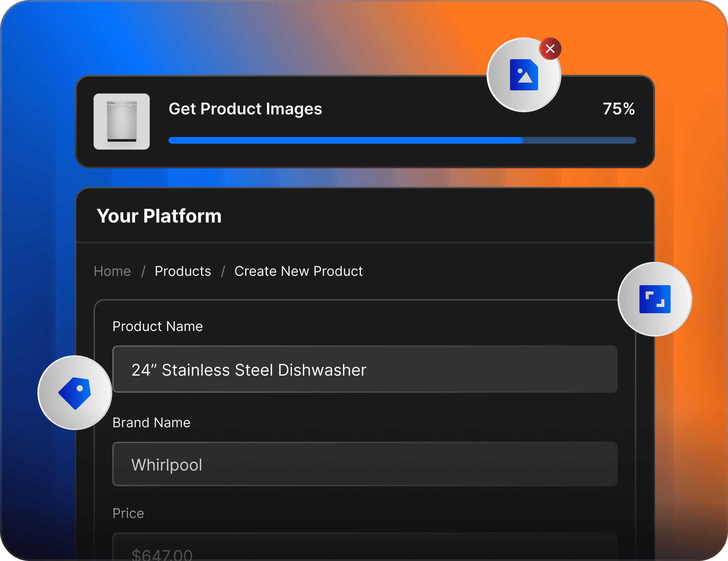Image resolution: width=728 pixels, height=561 pixels.
Task: Click the unfilled end of progress bar
Action: pos(580,140)
